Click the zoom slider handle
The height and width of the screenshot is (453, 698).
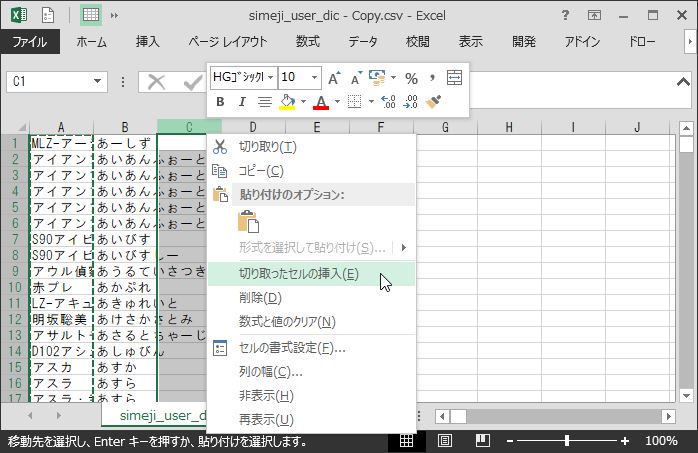(567, 441)
